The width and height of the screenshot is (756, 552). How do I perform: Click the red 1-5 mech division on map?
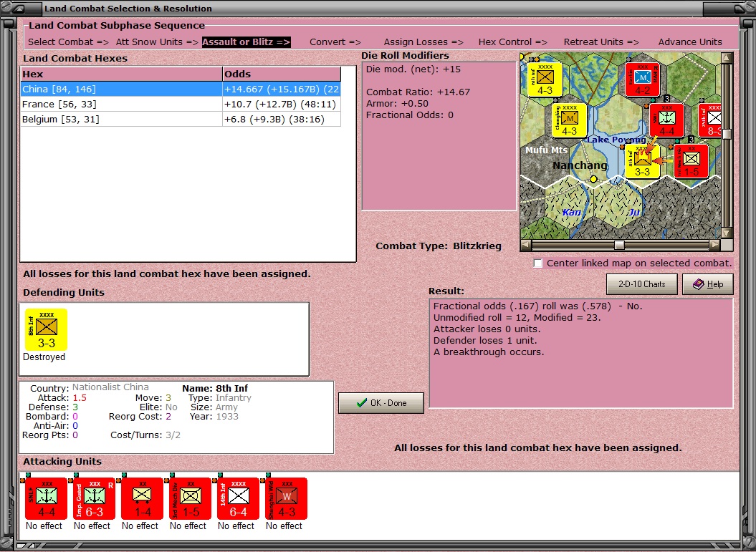pyautogui.click(x=692, y=161)
